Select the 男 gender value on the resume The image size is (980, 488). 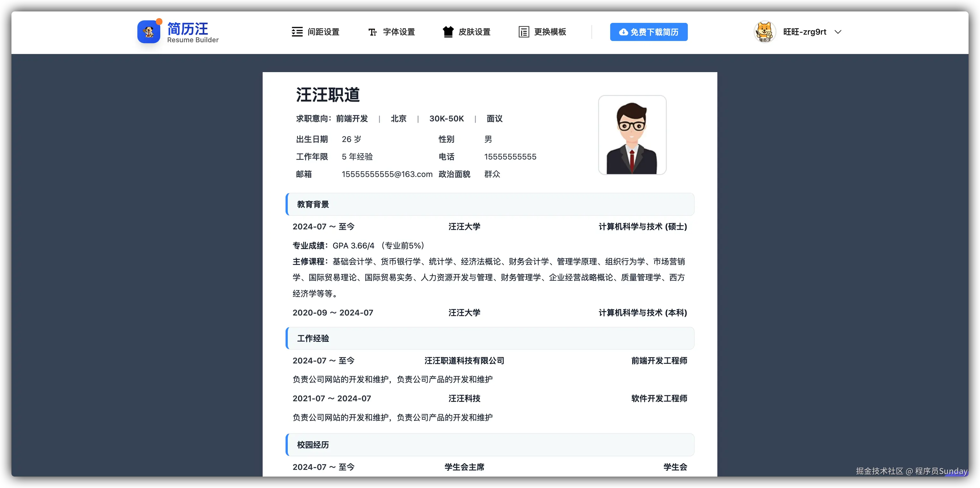(x=488, y=139)
